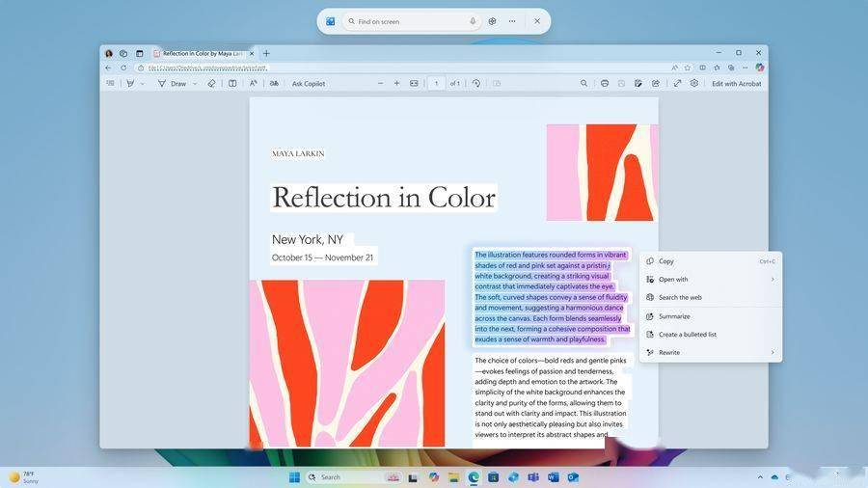Open Edge split screen icon

[x=702, y=68]
